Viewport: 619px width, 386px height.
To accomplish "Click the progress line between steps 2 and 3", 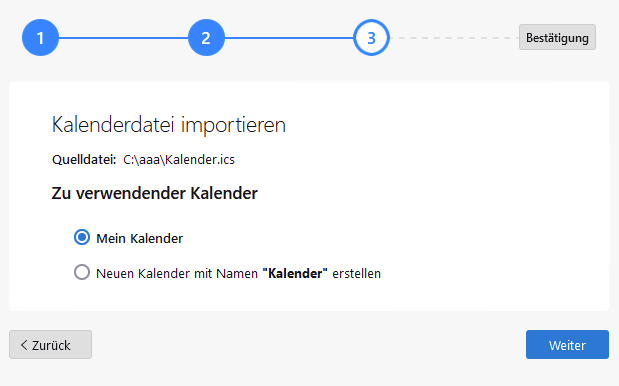I will [289, 38].
